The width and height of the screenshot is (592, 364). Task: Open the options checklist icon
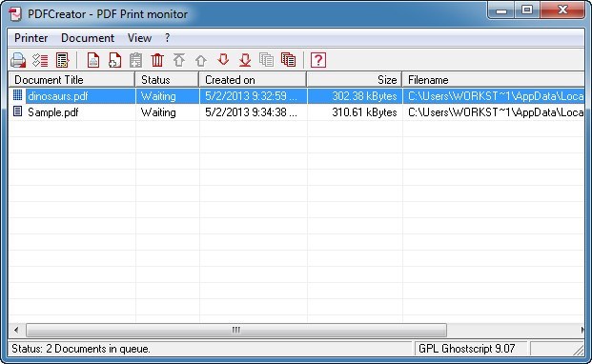pos(40,60)
